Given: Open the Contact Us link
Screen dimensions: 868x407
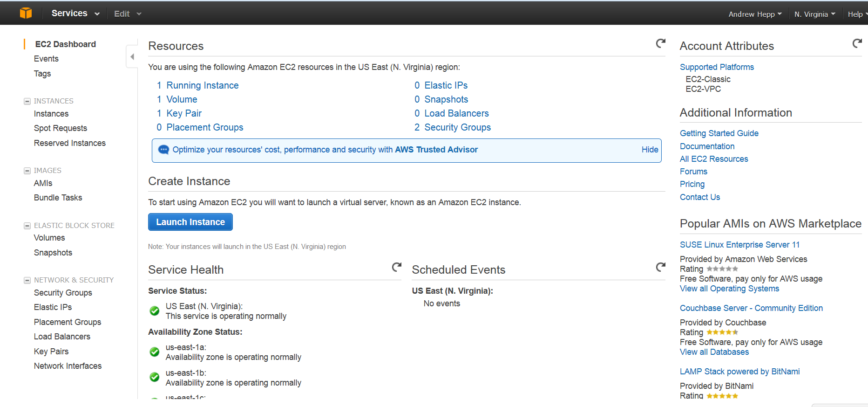Looking at the screenshot, I should (x=700, y=197).
